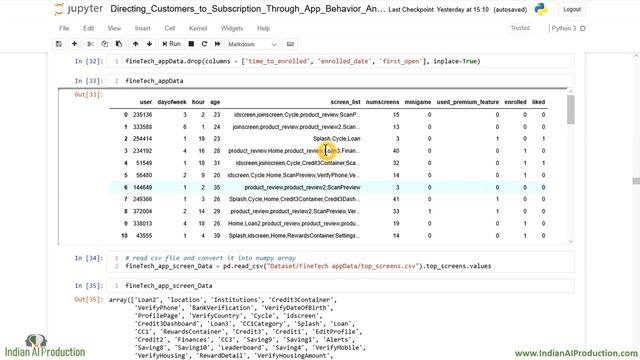Click the Python 3 kernel status circle

tap(582, 28)
